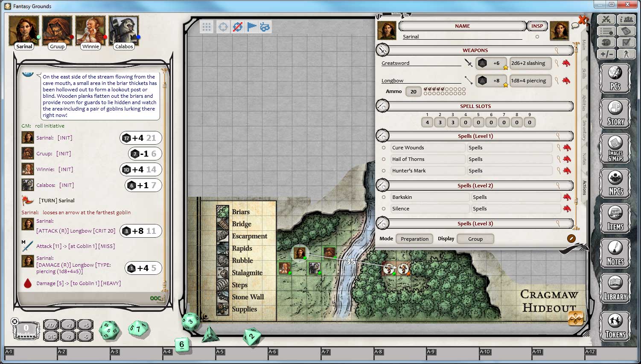Click the OOC button in the chat window
This screenshot has width=641, height=364.
(156, 298)
